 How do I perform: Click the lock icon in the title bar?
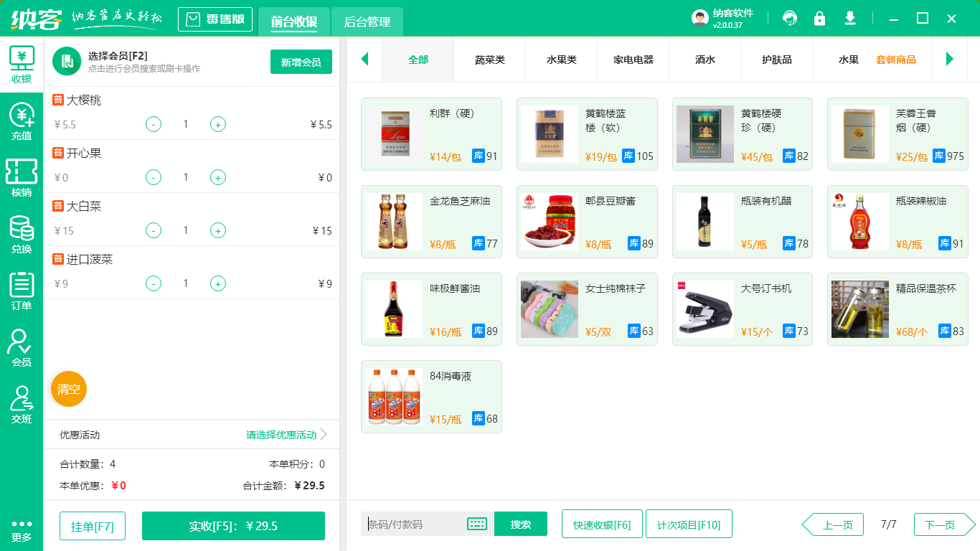(x=819, y=18)
